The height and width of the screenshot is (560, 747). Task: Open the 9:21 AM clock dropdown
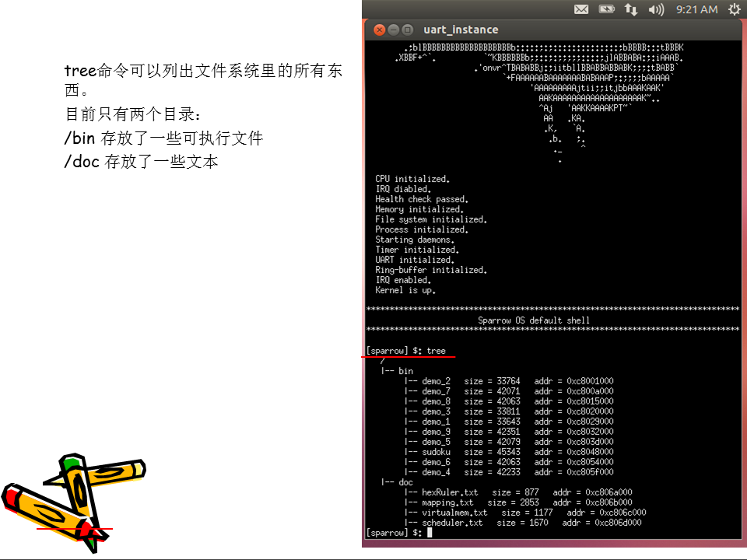697,9
